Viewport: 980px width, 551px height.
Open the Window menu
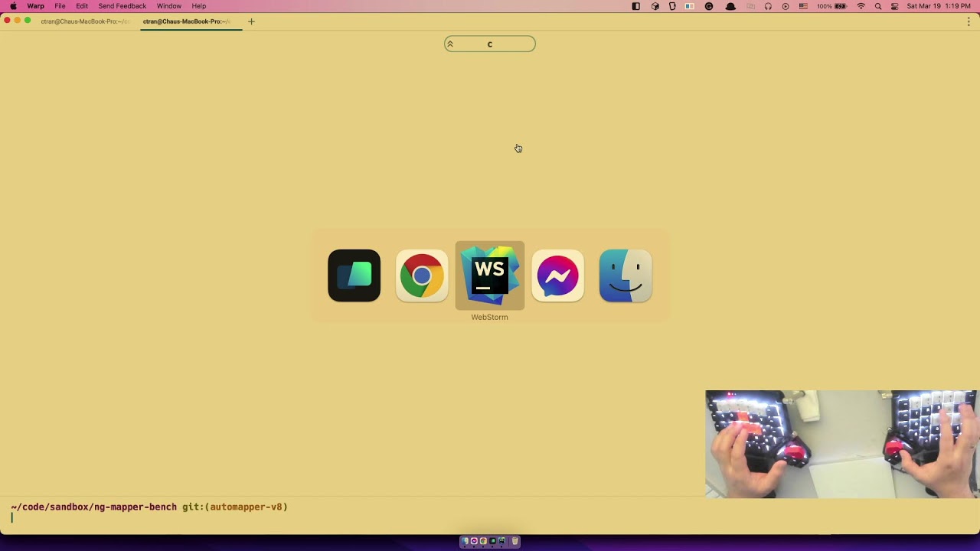pos(169,6)
